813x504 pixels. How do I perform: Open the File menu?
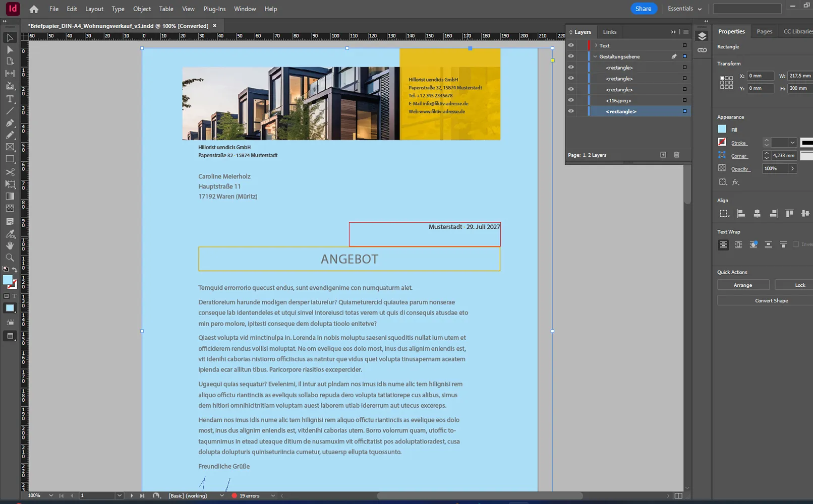tap(54, 9)
